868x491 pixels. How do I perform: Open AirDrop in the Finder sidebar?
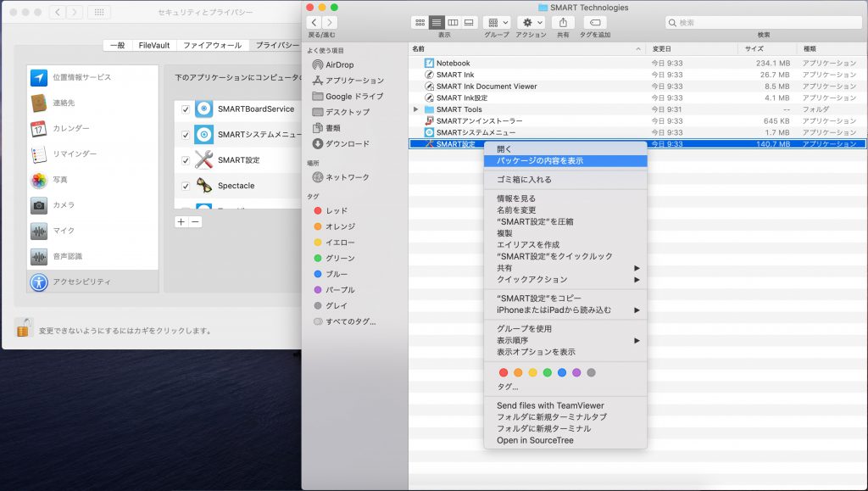(332, 64)
